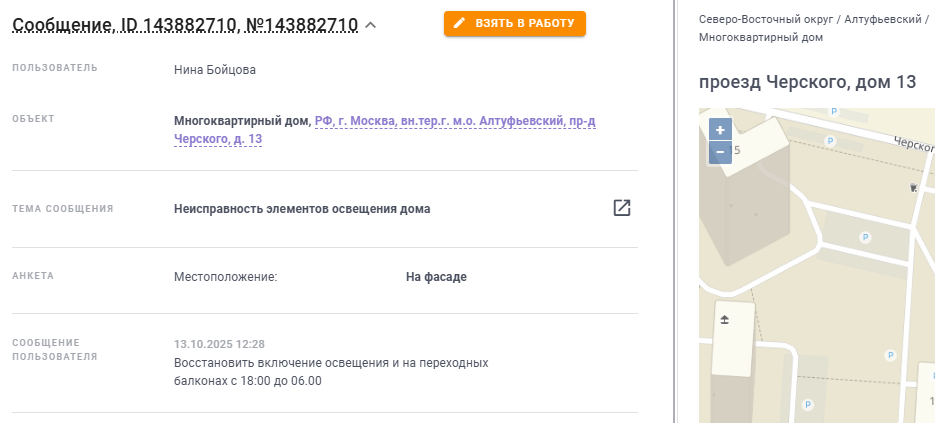935x423 pixels.
Task: Collapse the message header chevron
Action: coord(371,25)
